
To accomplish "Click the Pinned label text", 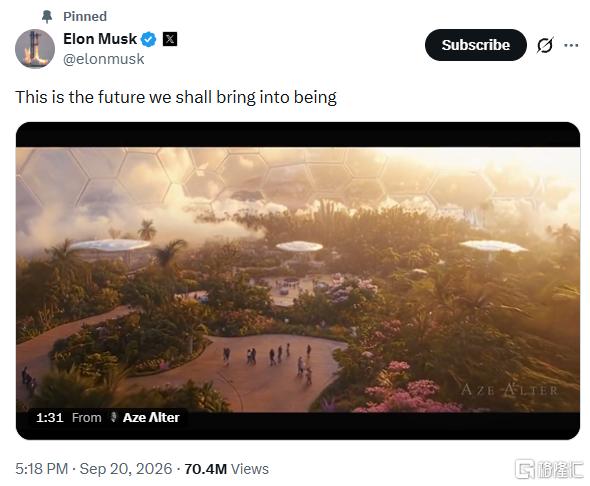I will point(85,17).
